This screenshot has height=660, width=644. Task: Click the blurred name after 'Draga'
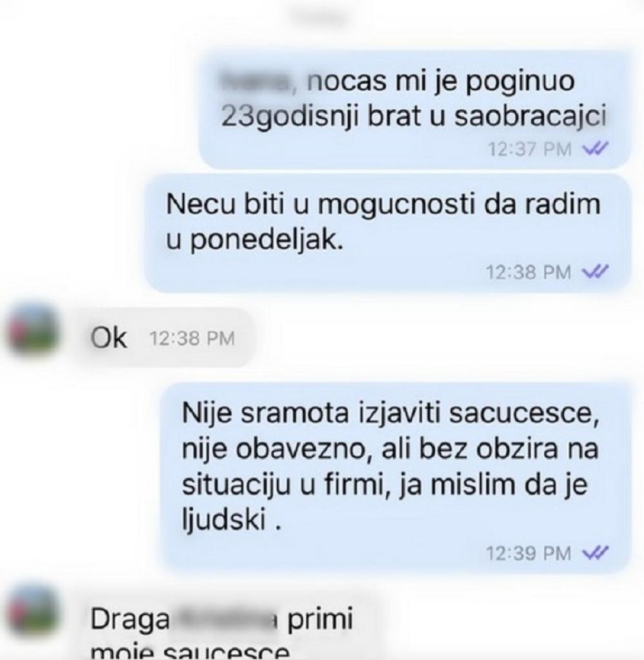[225, 619]
